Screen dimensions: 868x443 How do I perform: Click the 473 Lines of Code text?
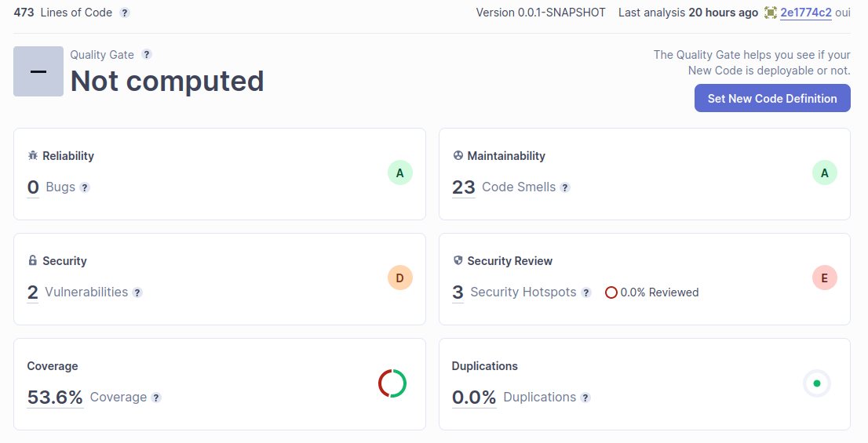pyautogui.click(x=63, y=13)
